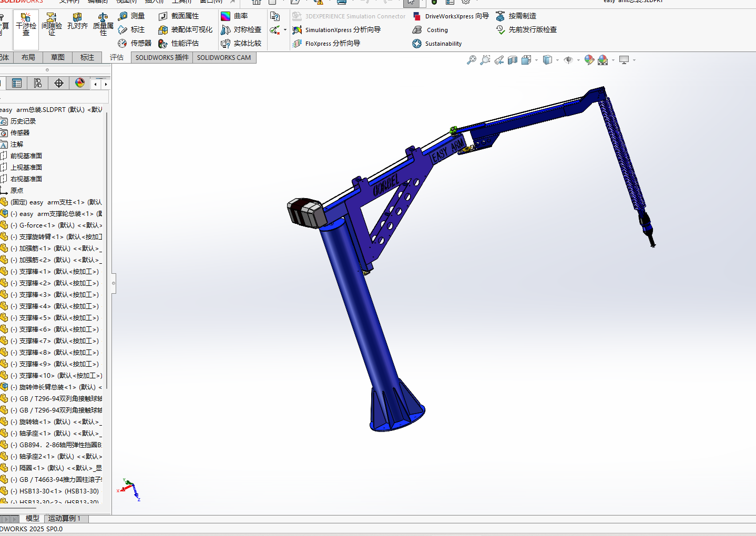756x536 pixels.
Task: Open On-Demand Manufacturing (按需制造)
Action: point(516,16)
